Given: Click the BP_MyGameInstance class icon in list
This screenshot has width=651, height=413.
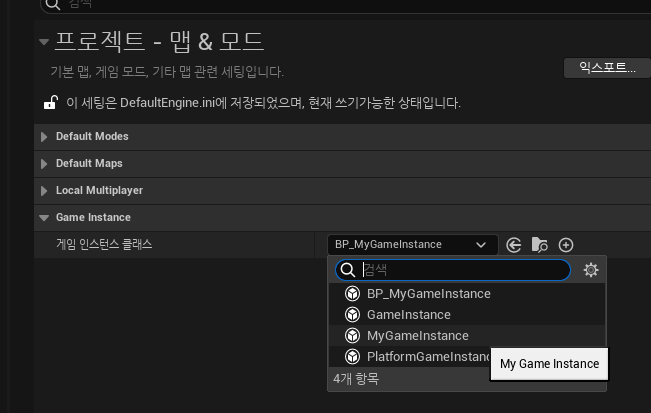Looking at the screenshot, I should click(352, 294).
